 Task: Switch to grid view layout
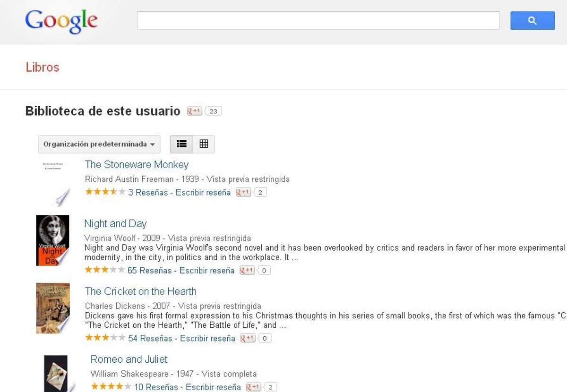204,144
